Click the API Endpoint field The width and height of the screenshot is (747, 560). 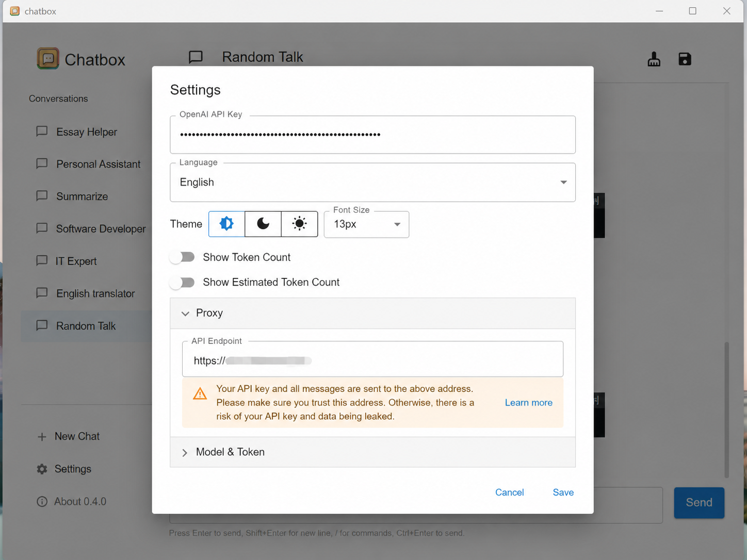(372, 359)
